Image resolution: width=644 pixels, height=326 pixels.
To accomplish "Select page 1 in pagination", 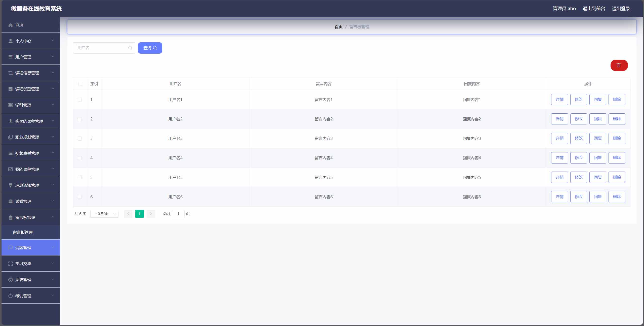I will [140, 214].
